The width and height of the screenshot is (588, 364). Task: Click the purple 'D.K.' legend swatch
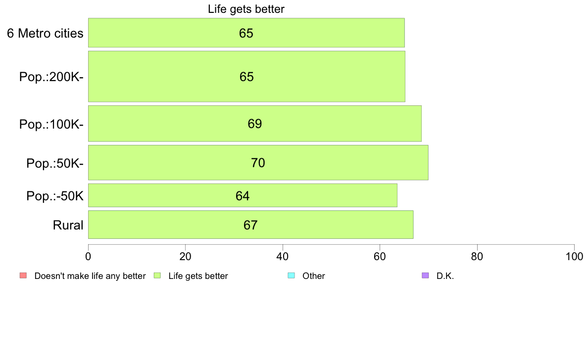pyautogui.click(x=425, y=275)
